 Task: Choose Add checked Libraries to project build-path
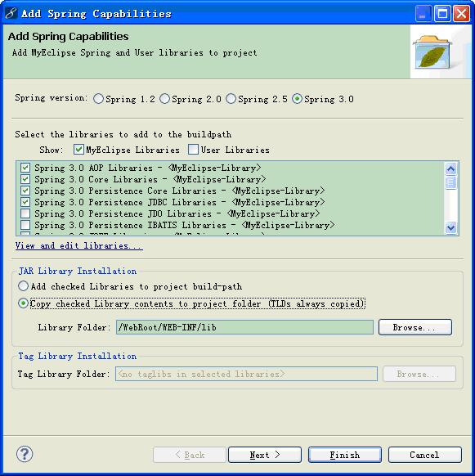[23, 286]
